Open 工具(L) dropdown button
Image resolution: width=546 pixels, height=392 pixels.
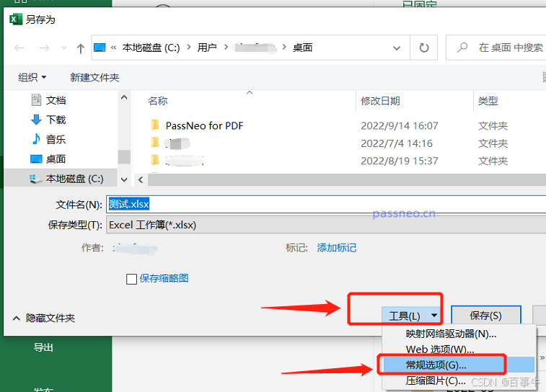pyautogui.click(x=411, y=316)
